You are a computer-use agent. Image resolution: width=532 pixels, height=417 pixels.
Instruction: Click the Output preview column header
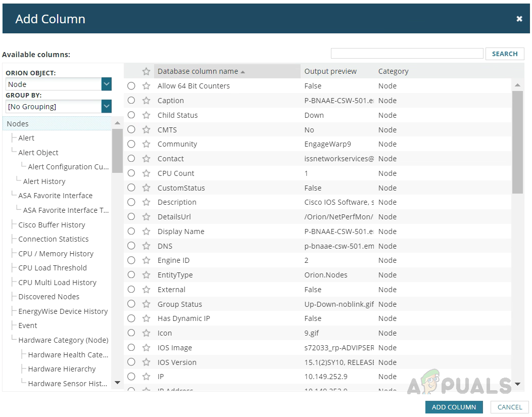[x=330, y=71]
